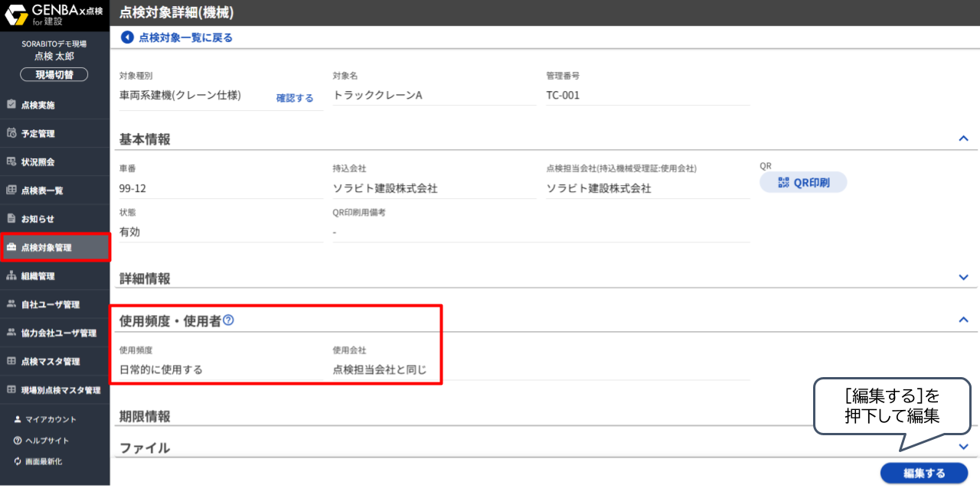Collapse the 基本情報 section
Screen dimensions: 980x488
[x=963, y=138]
